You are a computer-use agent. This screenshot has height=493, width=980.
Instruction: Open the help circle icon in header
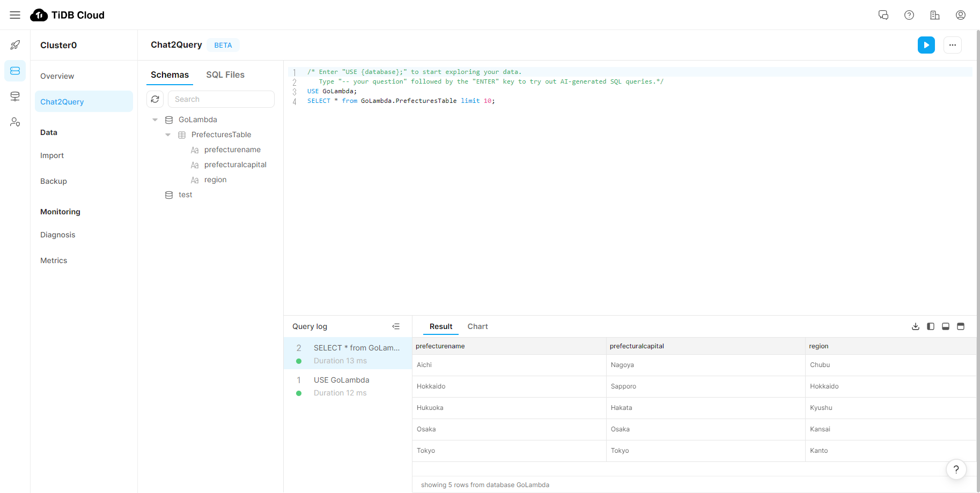(x=909, y=15)
